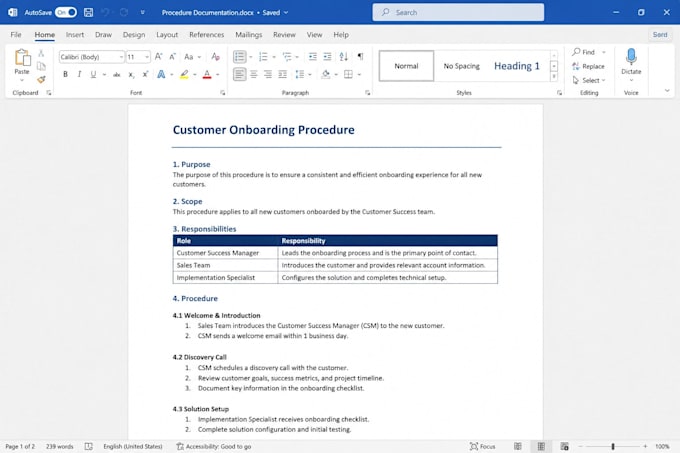Image resolution: width=680 pixels, height=453 pixels.
Task: Click the Replace button
Action: (x=588, y=66)
